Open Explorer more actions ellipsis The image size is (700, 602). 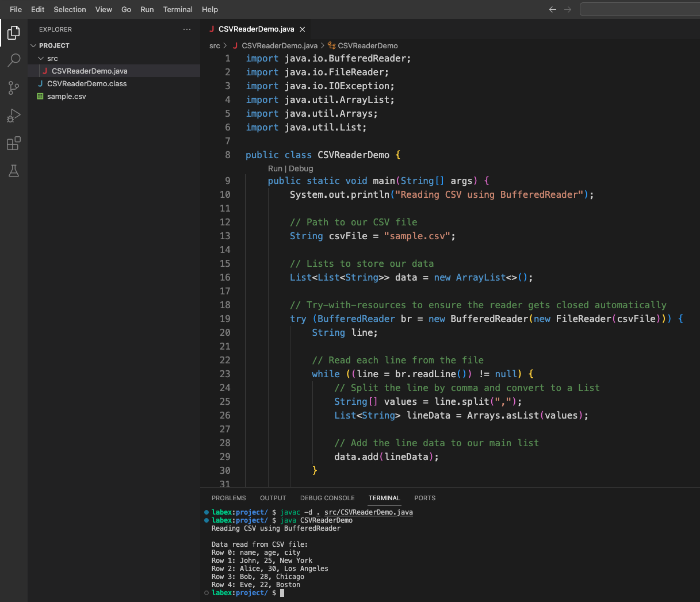pos(187,29)
